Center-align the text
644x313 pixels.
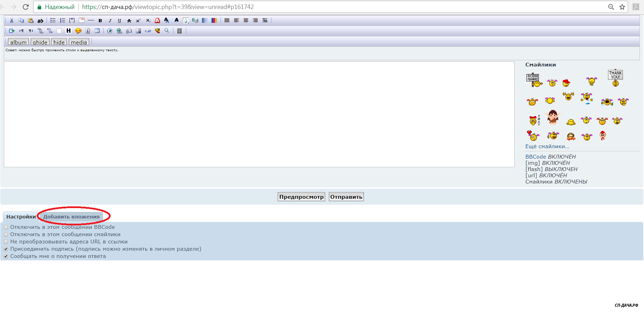point(246,21)
